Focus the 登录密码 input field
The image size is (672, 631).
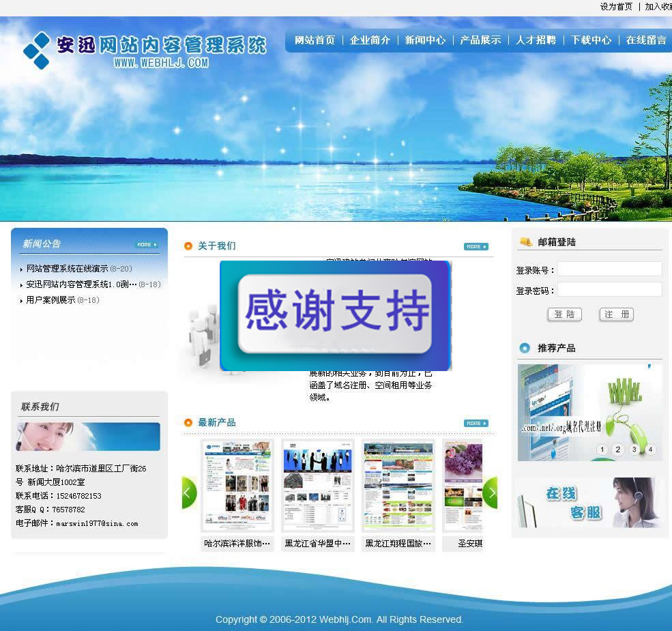[609, 290]
